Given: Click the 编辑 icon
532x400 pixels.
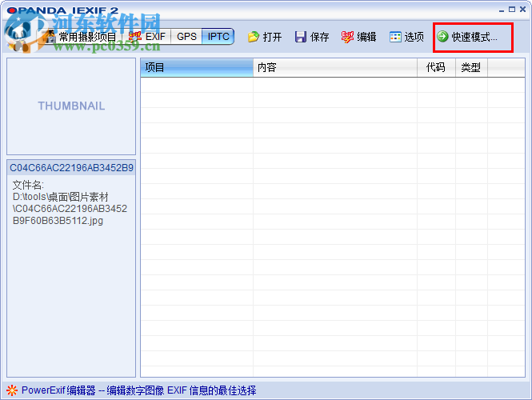Looking at the screenshot, I should coord(347,37).
